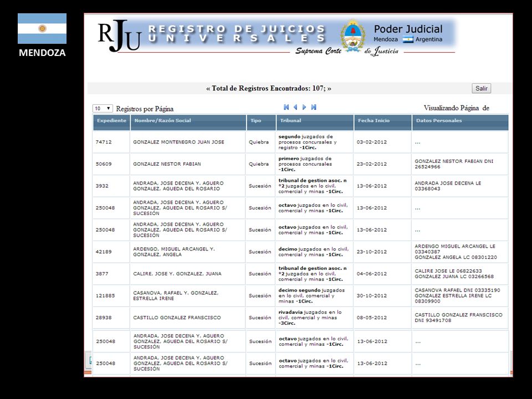The width and height of the screenshot is (532, 399).
Task: Select expediente 28938 cell
Action: 111,318
